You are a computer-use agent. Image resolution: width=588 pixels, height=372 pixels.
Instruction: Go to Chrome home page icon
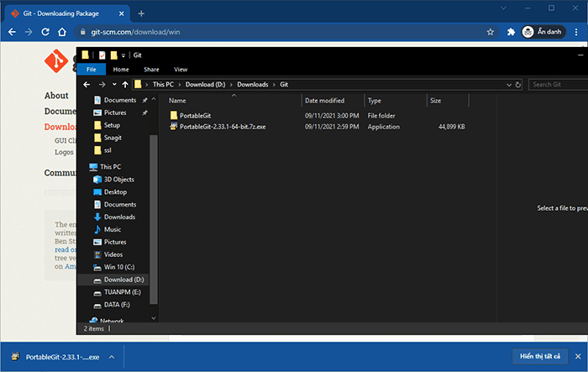[62, 32]
